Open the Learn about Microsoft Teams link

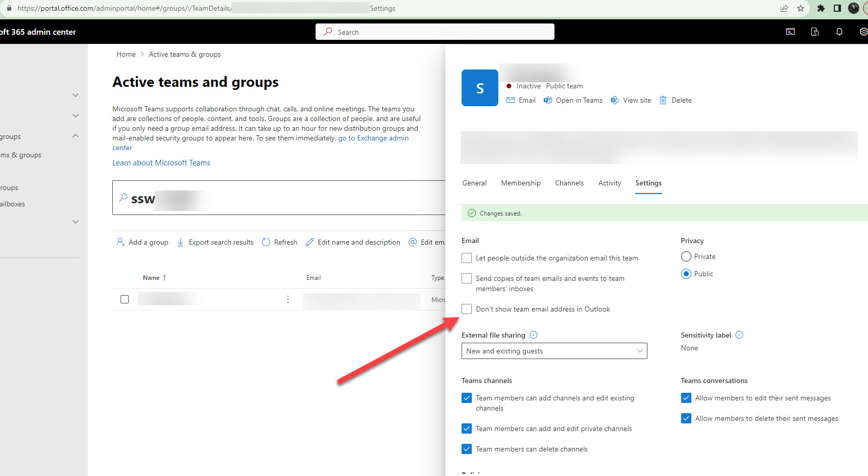(x=161, y=163)
